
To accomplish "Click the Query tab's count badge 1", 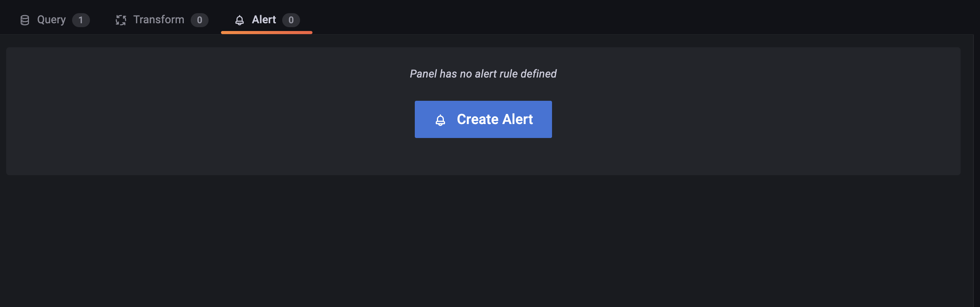I will pyautogui.click(x=81, y=20).
